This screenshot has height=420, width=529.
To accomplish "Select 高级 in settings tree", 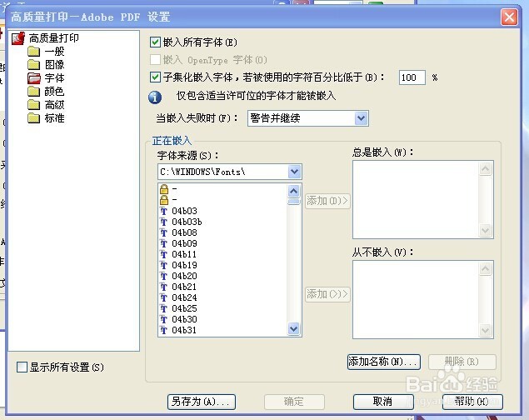I will coord(54,105).
